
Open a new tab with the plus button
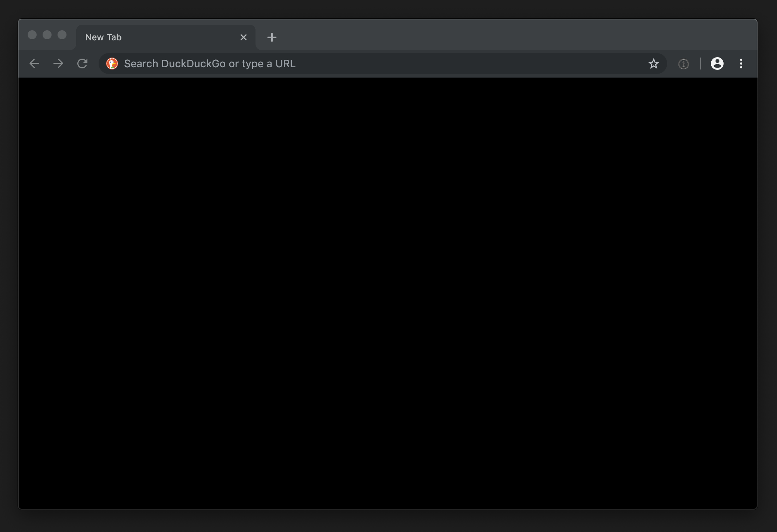coord(272,37)
